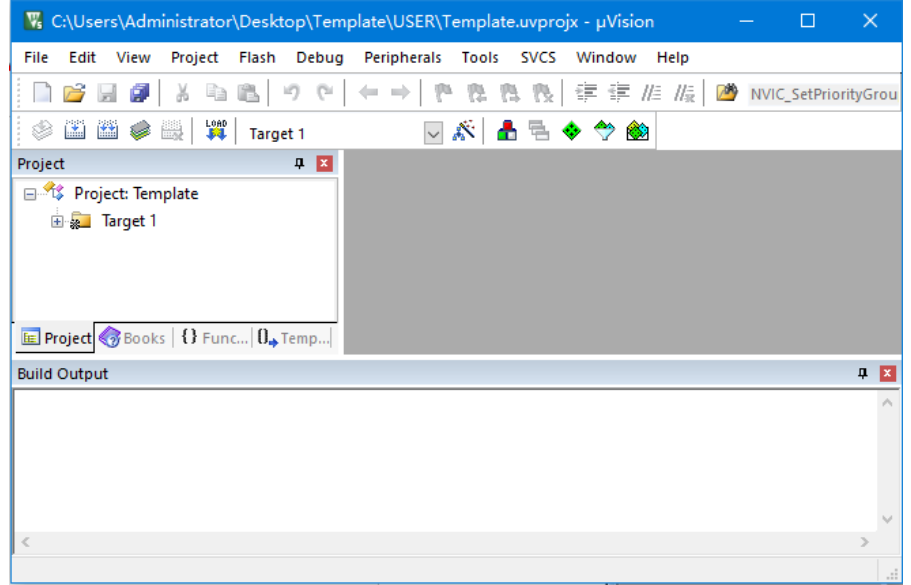Expand the Target 1 tree node
The height and width of the screenshot is (585, 911).
coord(57,221)
